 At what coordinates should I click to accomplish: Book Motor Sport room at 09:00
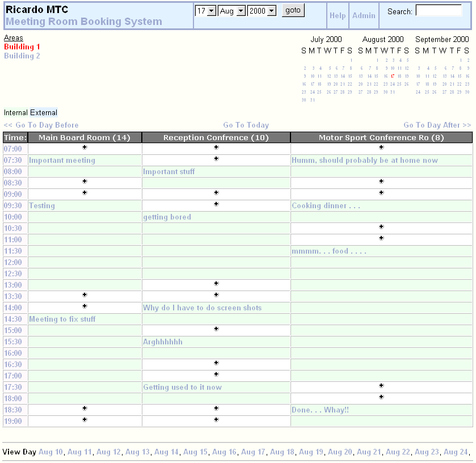tap(381, 193)
